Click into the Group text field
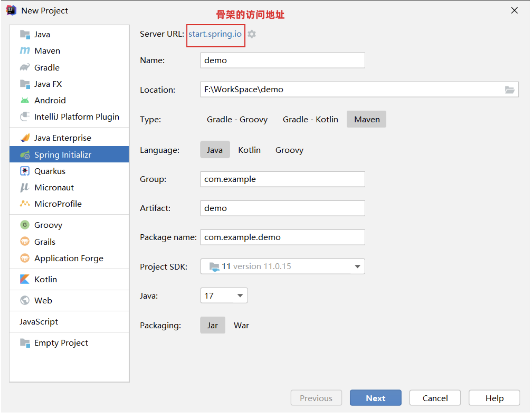 point(282,179)
